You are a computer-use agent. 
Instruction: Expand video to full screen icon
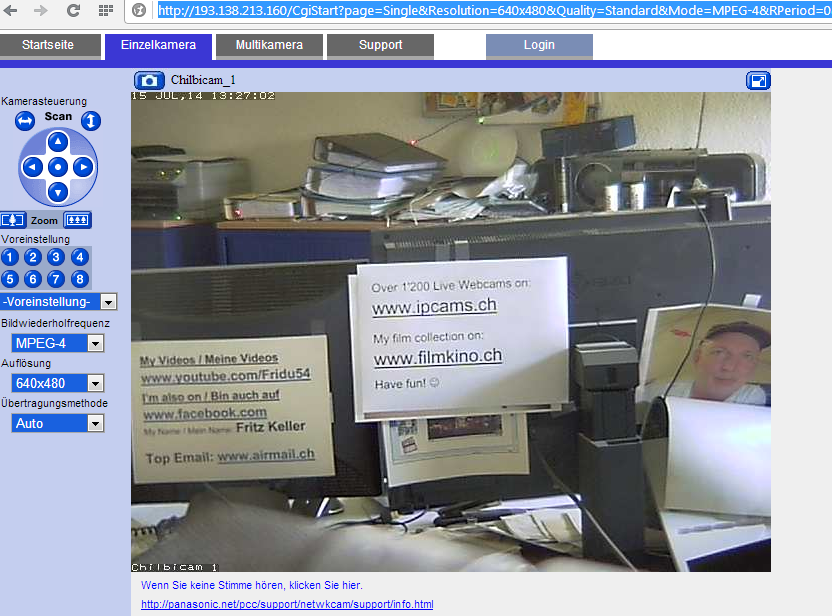point(758,81)
